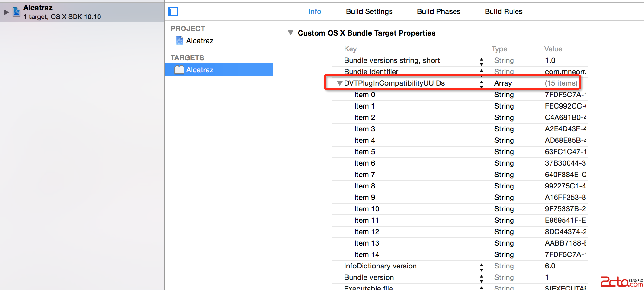
Task: Expand the Alcatraz project in navigator
Action: coord(6,12)
